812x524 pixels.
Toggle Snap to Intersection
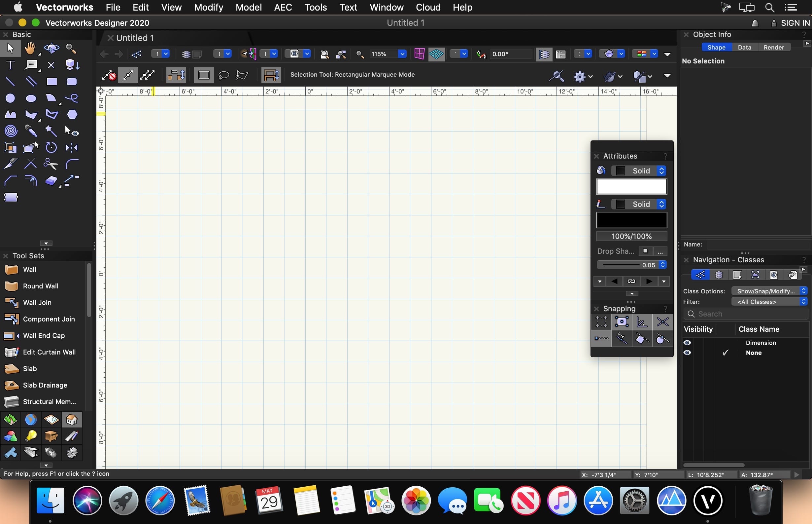point(662,322)
